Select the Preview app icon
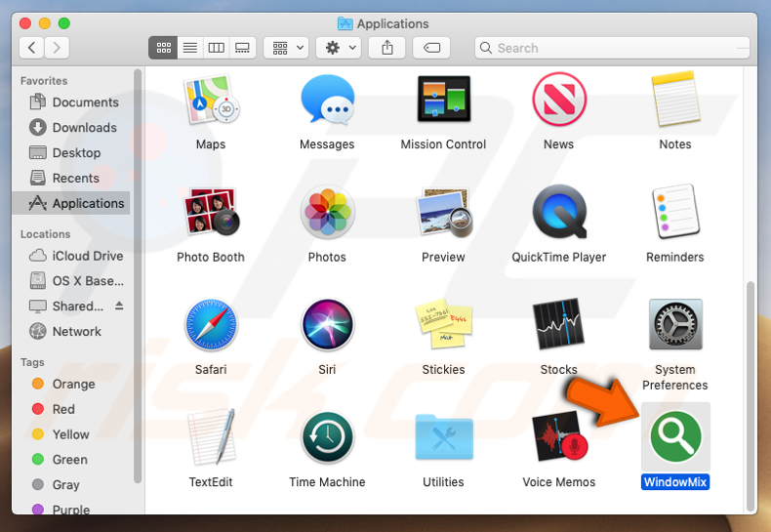Screen dimensions: 771x532 tap(443, 212)
